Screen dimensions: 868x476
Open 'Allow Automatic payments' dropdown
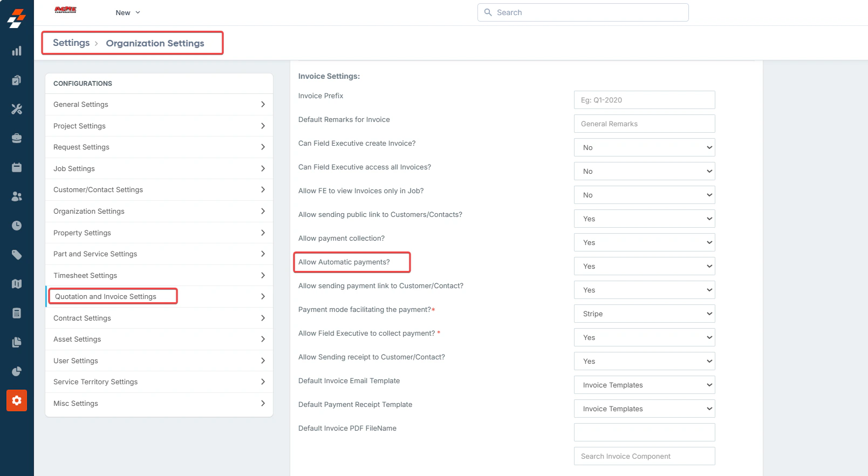644,266
